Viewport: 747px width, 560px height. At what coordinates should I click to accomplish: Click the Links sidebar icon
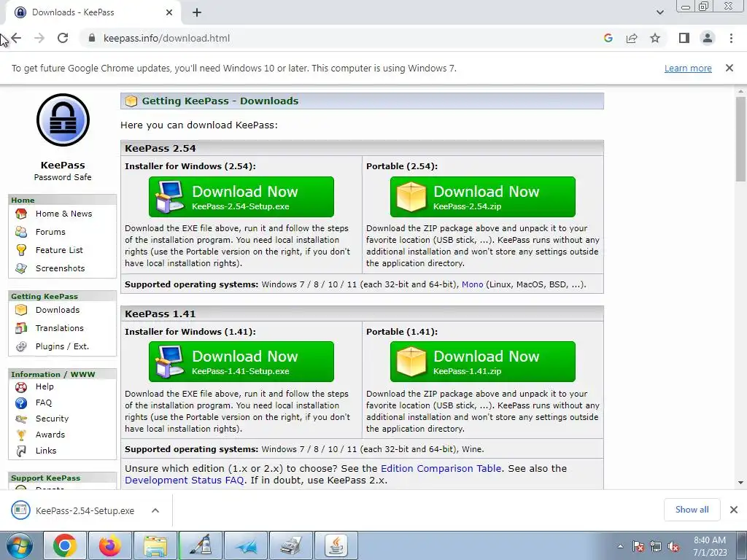[21, 451]
